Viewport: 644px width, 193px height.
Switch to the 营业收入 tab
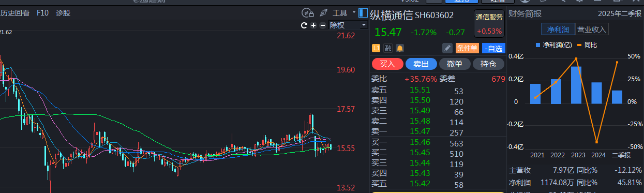pyautogui.click(x=592, y=29)
